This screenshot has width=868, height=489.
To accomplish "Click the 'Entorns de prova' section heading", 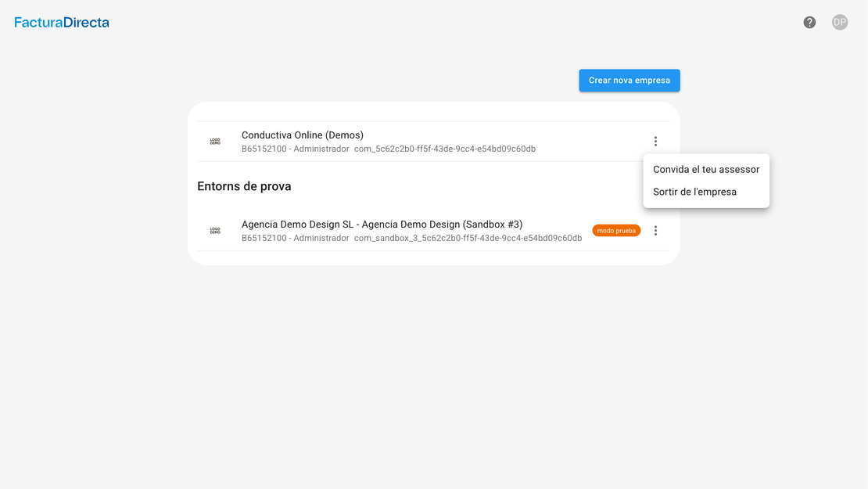I will (244, 186).
